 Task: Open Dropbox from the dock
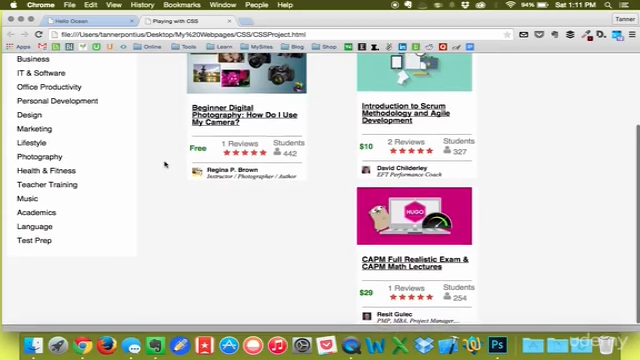click(x=424, y=346)
